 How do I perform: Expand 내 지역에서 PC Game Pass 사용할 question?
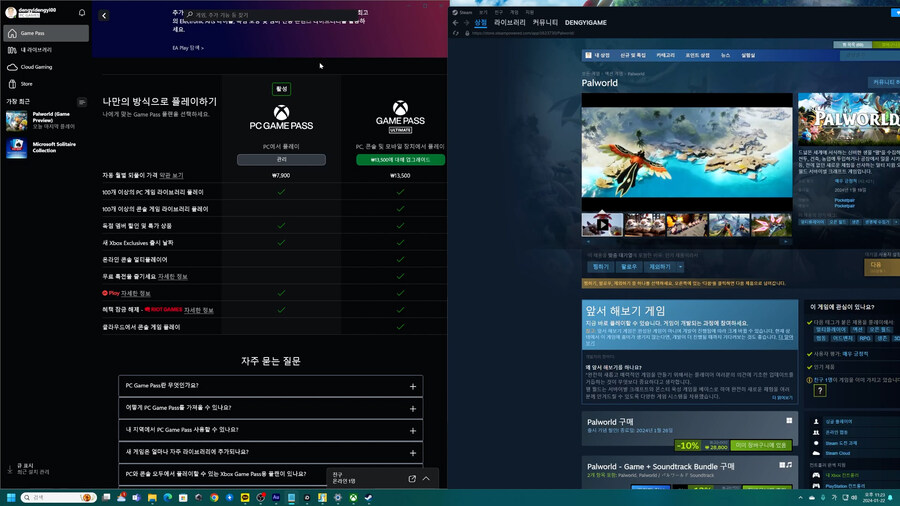click(x=270, y=430)
